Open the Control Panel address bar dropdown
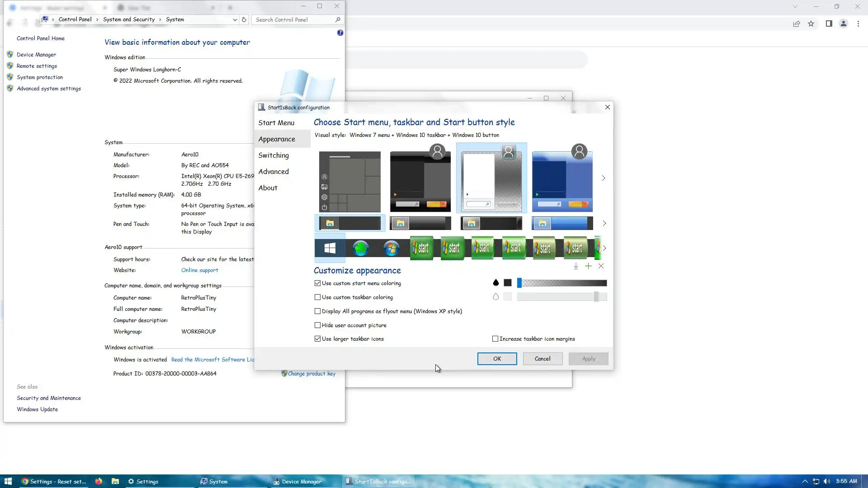 pyautogui.click(x=235, y=19)
